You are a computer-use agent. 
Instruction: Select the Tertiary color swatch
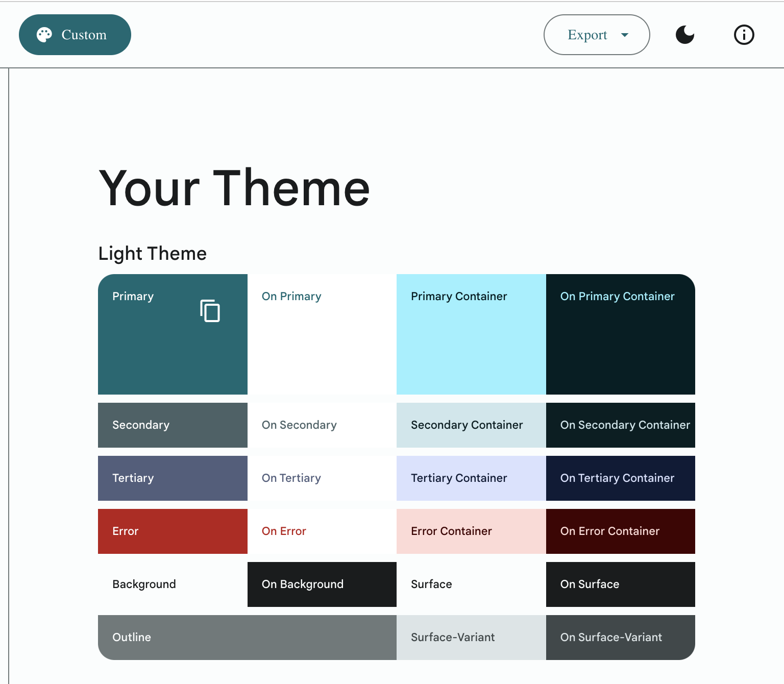[x=173, y=478]
